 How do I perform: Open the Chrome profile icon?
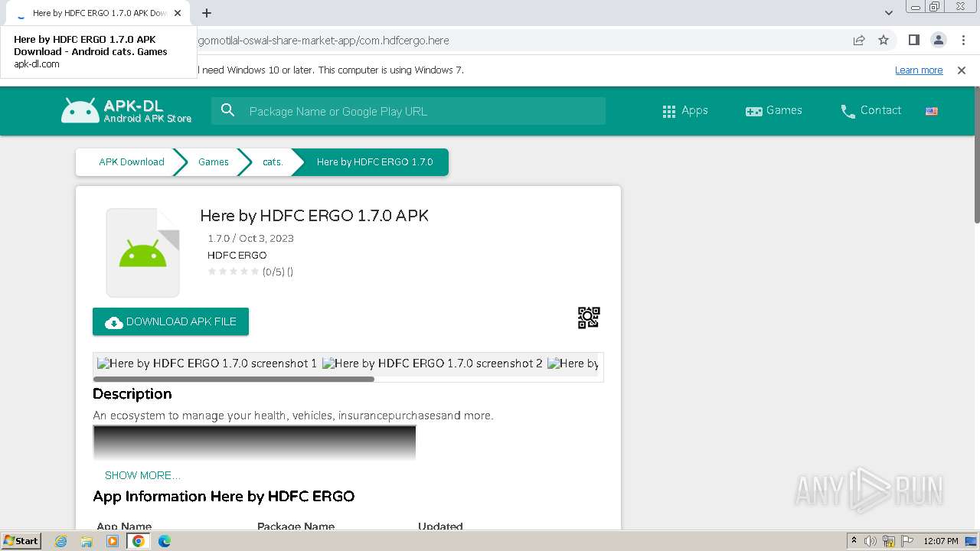pyautogui.click(x=938, y=40)
